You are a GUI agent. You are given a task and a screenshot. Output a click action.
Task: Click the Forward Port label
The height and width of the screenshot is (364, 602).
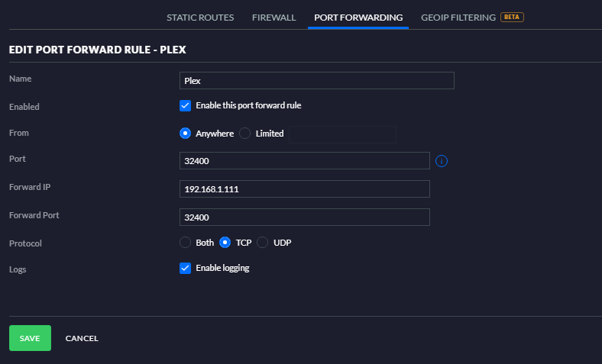point(34,215)
